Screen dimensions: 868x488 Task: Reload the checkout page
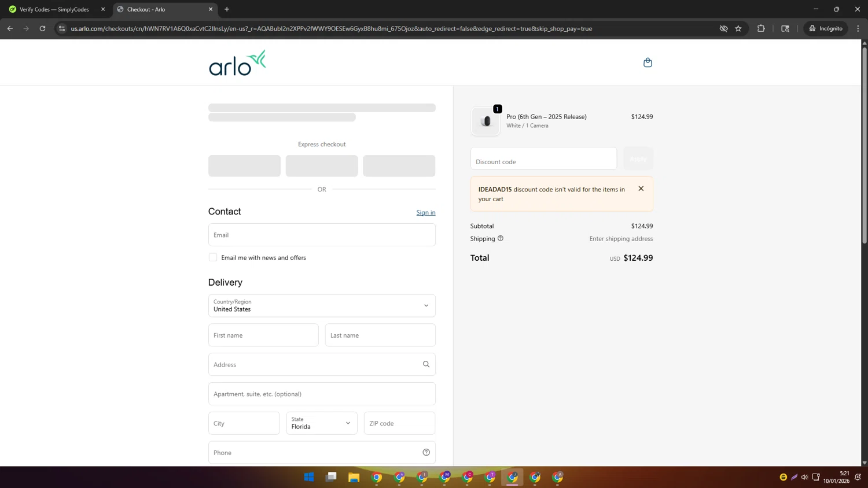(x=42, y=28)
